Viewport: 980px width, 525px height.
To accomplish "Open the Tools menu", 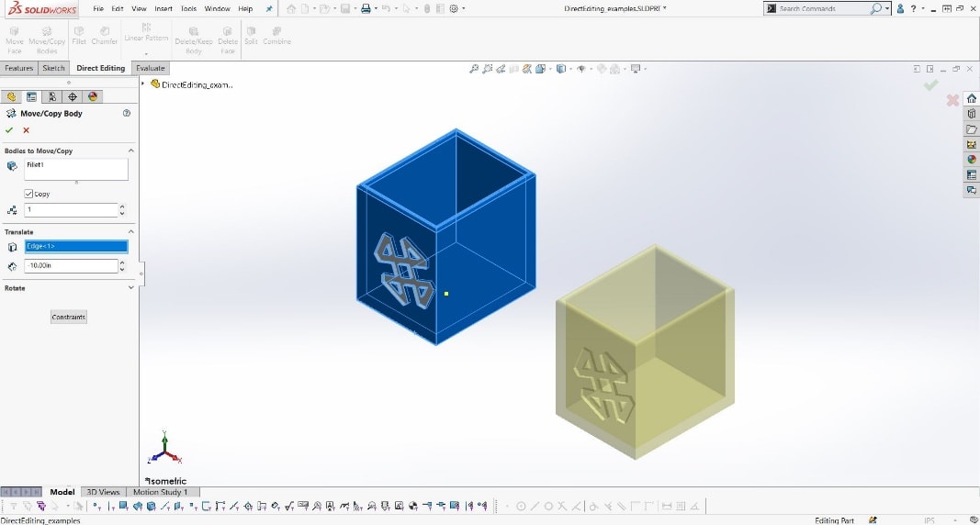I will point(188,8).
